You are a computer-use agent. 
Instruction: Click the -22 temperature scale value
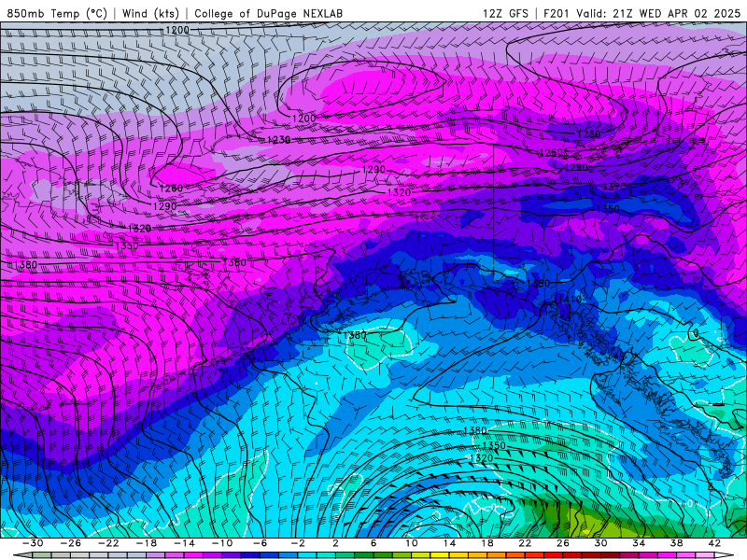click(108, 543)
